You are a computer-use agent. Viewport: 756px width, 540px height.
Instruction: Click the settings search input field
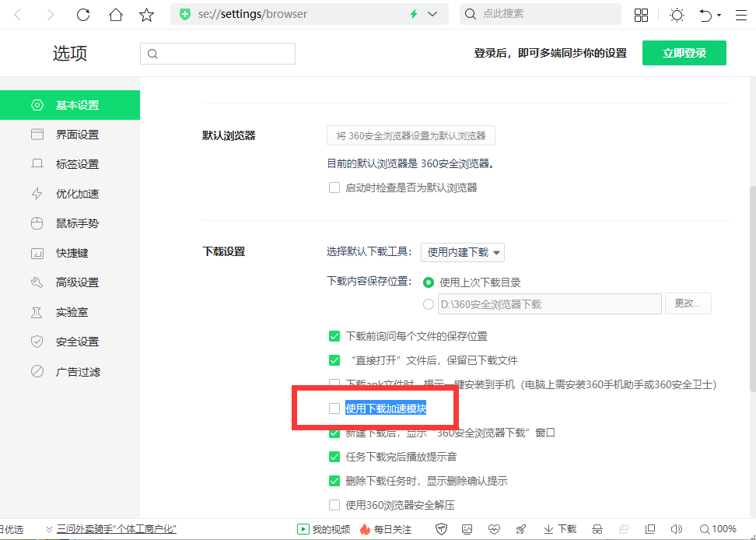pos(218,54)
